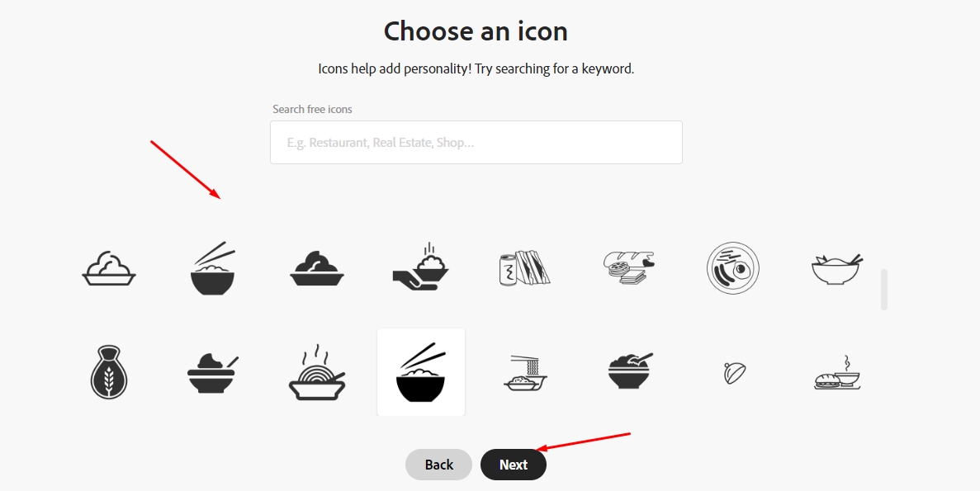
Task: Pick the sandwich and hot soup tray icon
Action: pos(837,373)
